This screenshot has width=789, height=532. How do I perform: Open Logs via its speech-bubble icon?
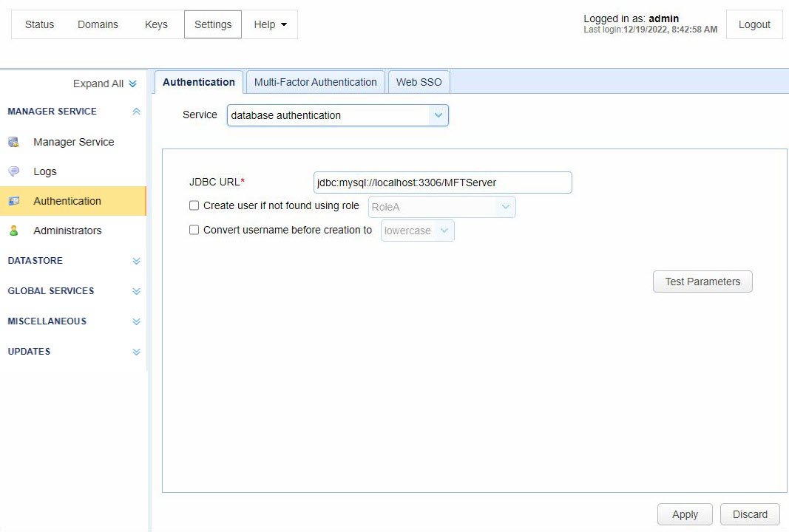(14, 171)
